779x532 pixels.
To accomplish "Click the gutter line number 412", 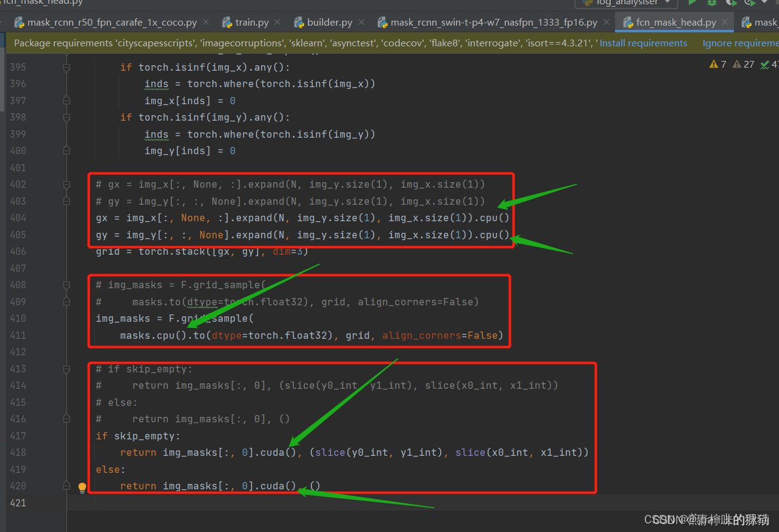I will tap(18, 352).
